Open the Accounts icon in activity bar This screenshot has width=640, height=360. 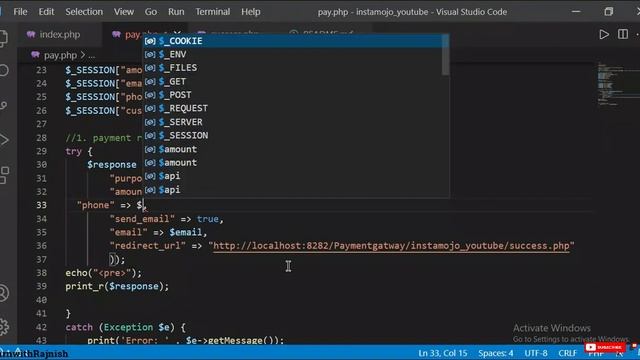(x=3, y=293)
